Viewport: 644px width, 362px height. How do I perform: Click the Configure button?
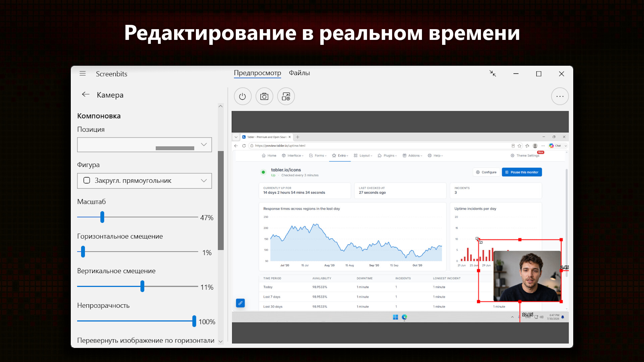(486, 172)
